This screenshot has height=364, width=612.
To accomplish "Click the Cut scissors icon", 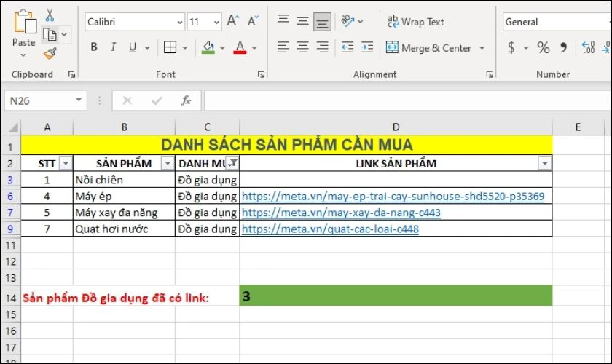I will click(50, 15).
